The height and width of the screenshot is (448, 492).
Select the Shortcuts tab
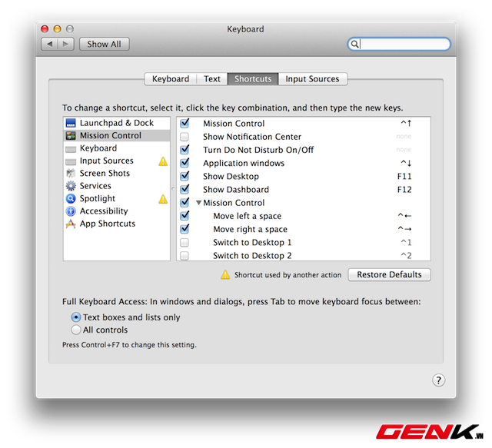point(253,78)
